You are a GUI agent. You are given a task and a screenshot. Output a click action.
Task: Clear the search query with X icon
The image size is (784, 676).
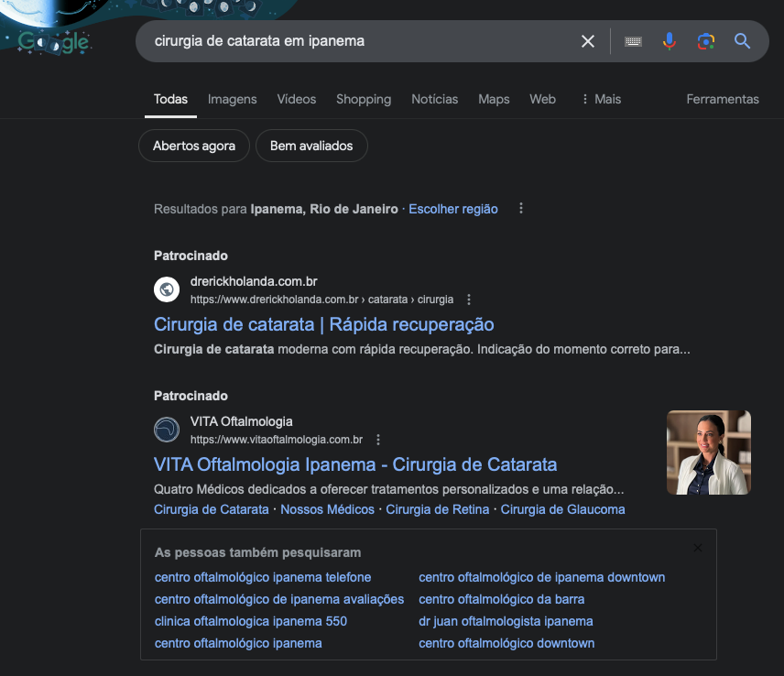[588, 41]
